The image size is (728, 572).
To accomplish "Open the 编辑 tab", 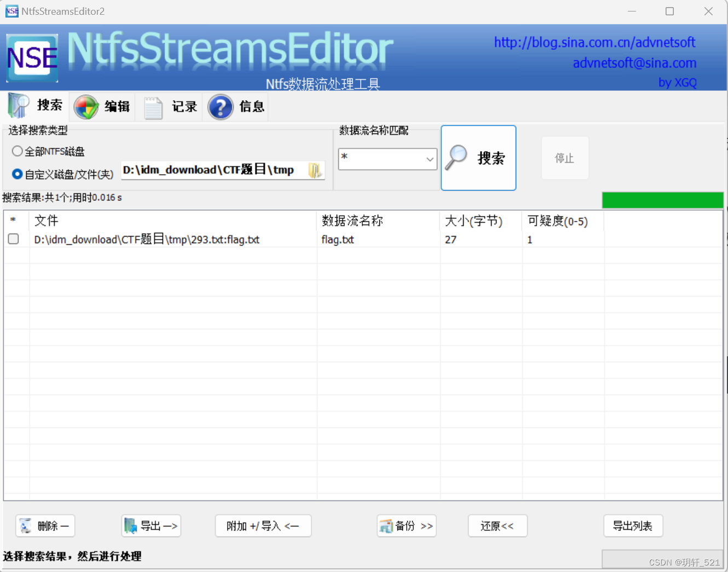I will [103, 107].
